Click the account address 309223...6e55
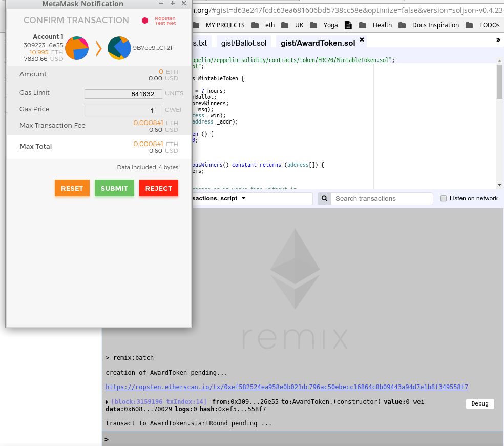This screenshot has width=504, height=446. click(44, 45)
